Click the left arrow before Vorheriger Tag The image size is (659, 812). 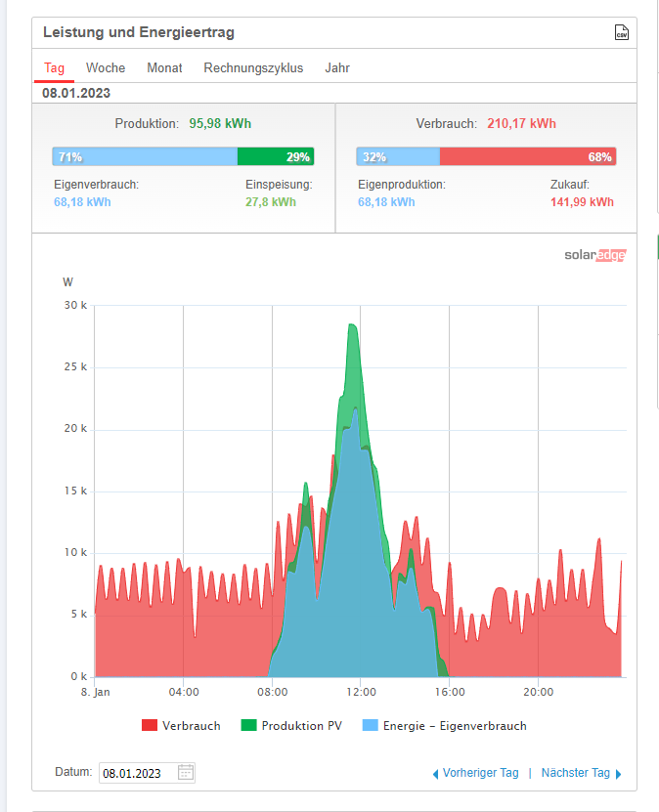(x=435, y=774)
